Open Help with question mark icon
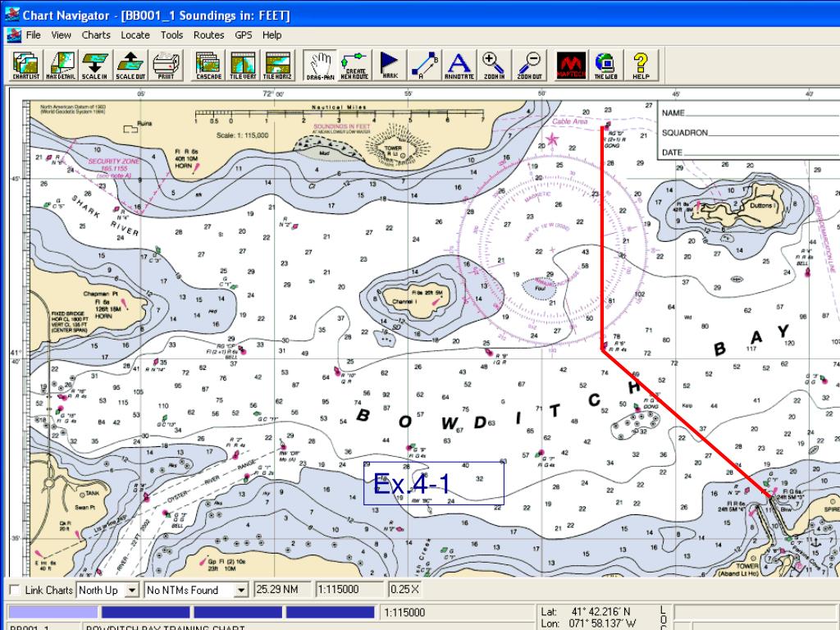 tap(641, 66)
